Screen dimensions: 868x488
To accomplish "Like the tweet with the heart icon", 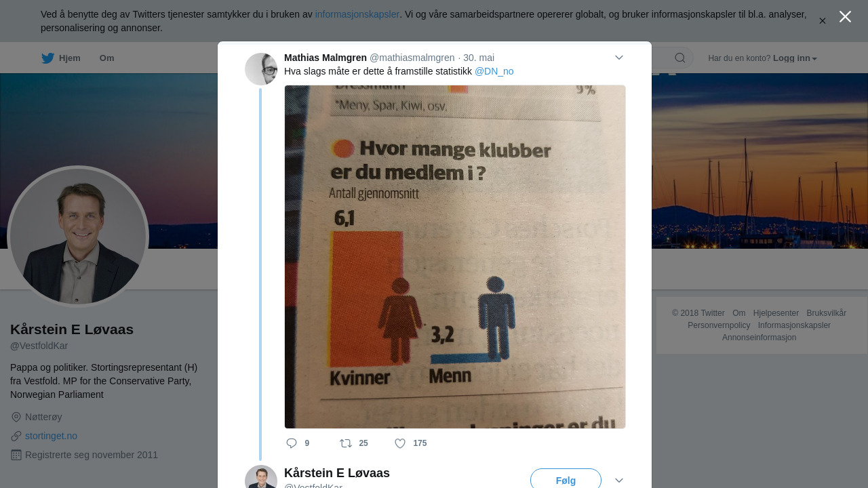I will coord(400,443).
